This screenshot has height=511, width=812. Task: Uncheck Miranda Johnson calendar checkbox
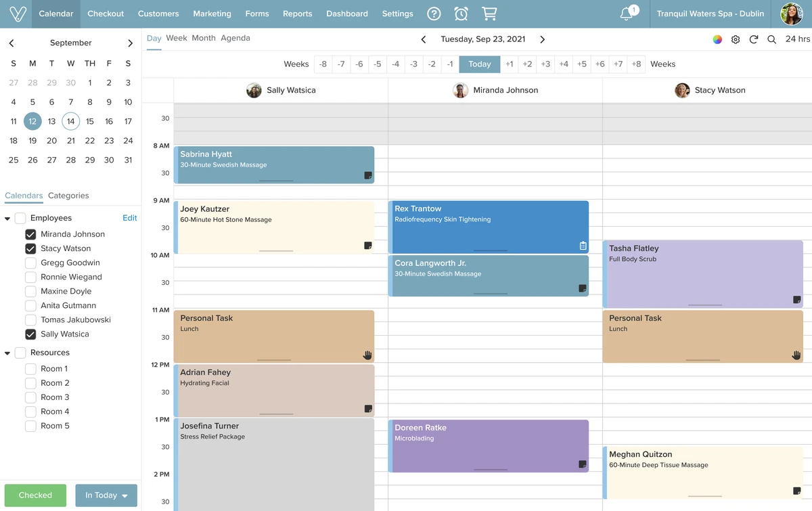30,234
